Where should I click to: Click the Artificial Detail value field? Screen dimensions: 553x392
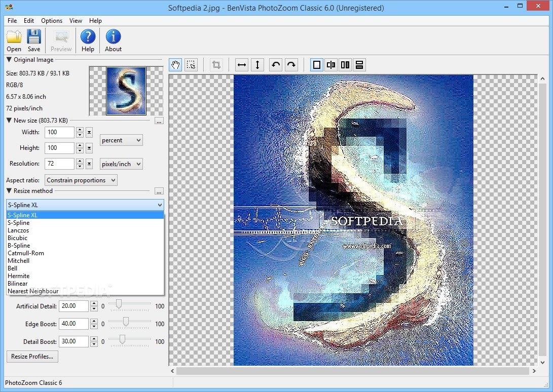73,306
